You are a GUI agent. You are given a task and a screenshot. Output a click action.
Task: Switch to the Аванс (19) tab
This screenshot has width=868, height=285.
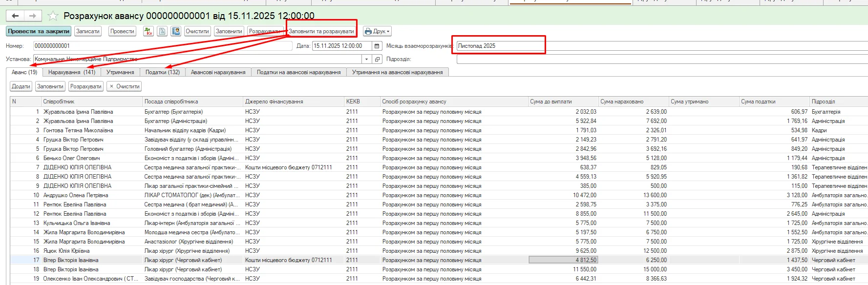[x=24, y=72]
